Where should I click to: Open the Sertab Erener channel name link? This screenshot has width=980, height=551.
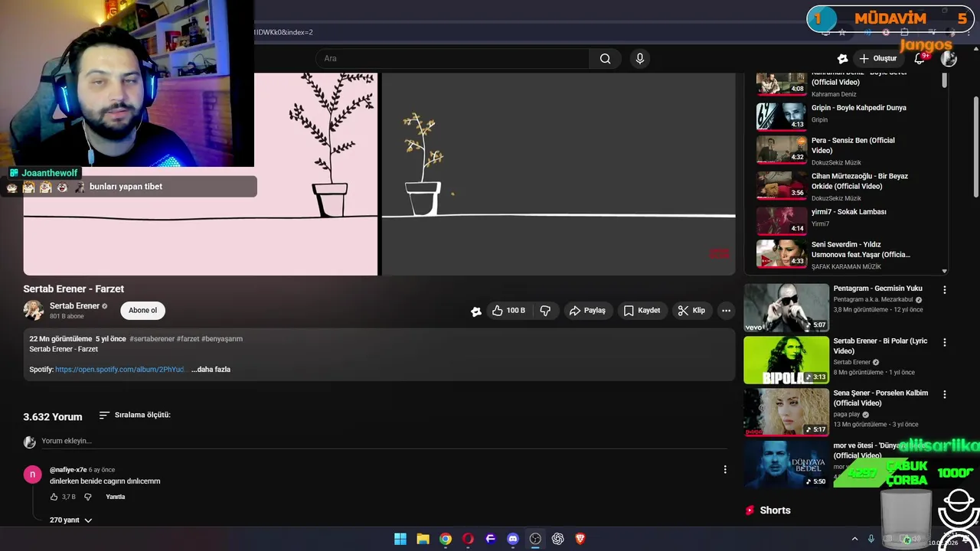74,305
